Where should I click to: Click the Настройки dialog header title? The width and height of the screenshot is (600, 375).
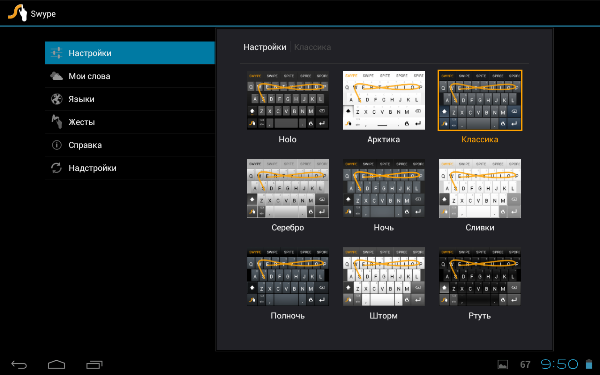(x=265, y=47)
